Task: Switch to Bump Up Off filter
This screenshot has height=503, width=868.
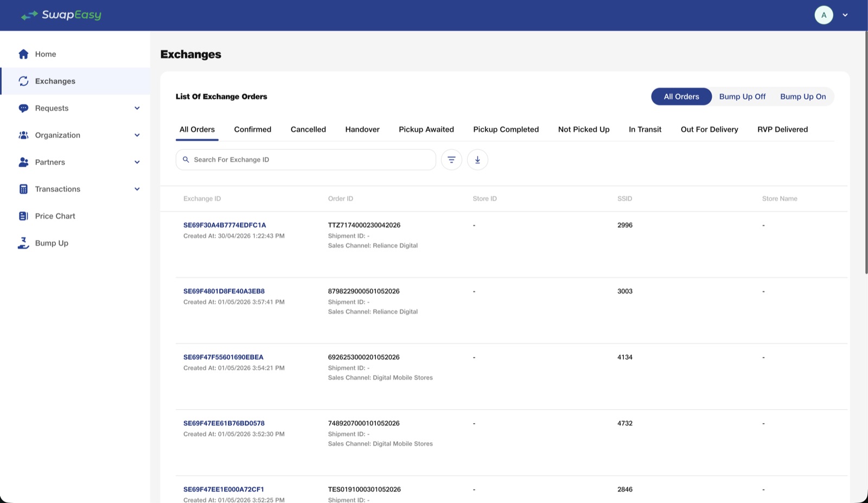Action: [742, 97]
